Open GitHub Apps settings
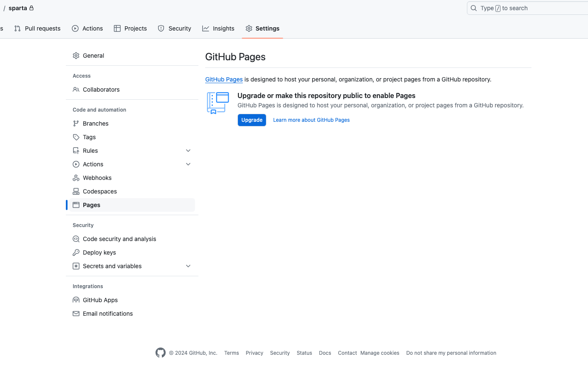588x373 pixels. (132, 300)
